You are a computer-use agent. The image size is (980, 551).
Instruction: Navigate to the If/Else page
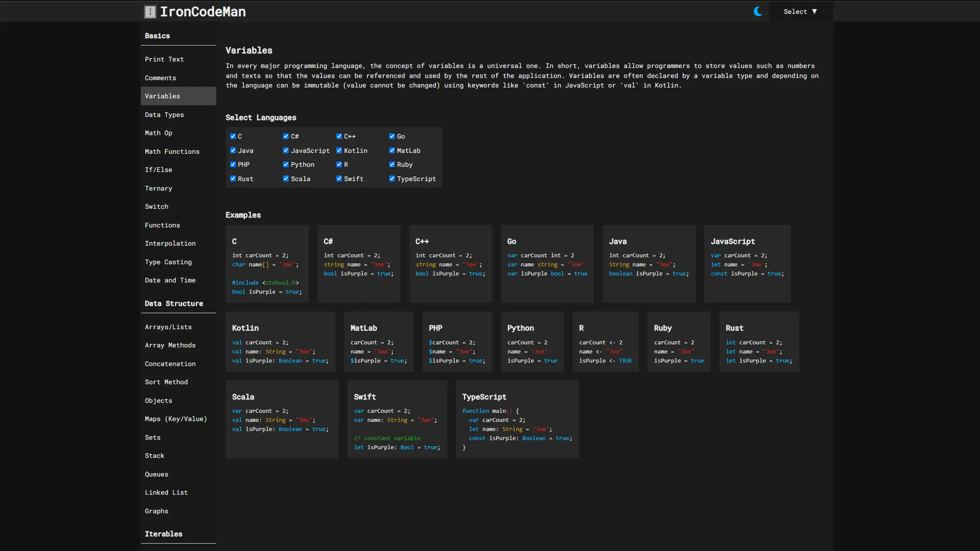click(178, 170)
